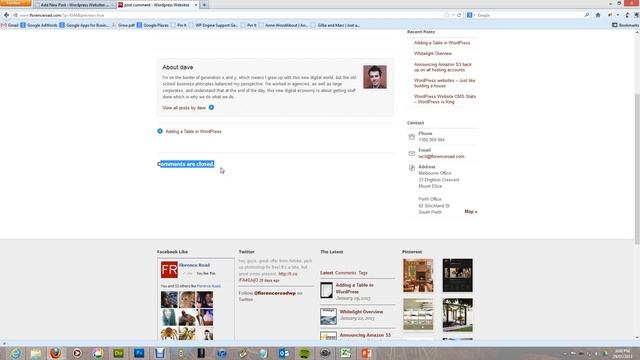Click the Comments are closed text
This screenshot has width=640, height=360.
pos(186,164)
